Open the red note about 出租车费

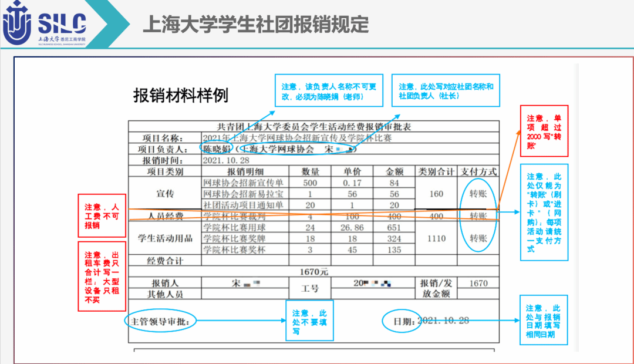click(102, 276)
